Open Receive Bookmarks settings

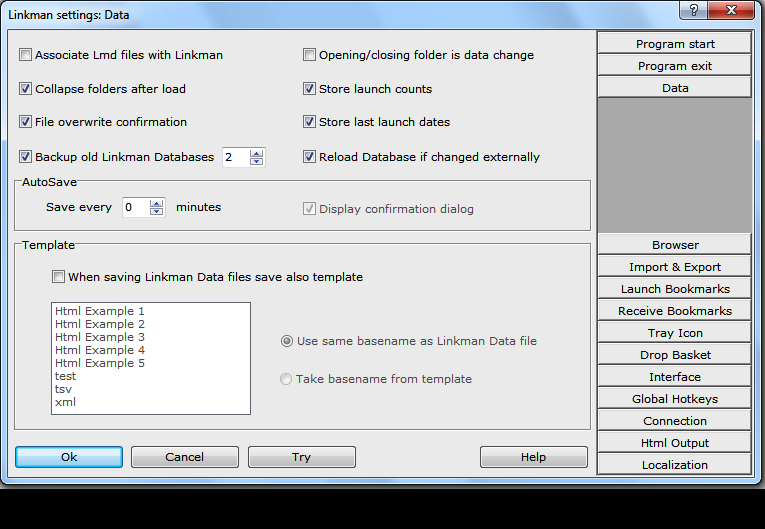(675, 311)
